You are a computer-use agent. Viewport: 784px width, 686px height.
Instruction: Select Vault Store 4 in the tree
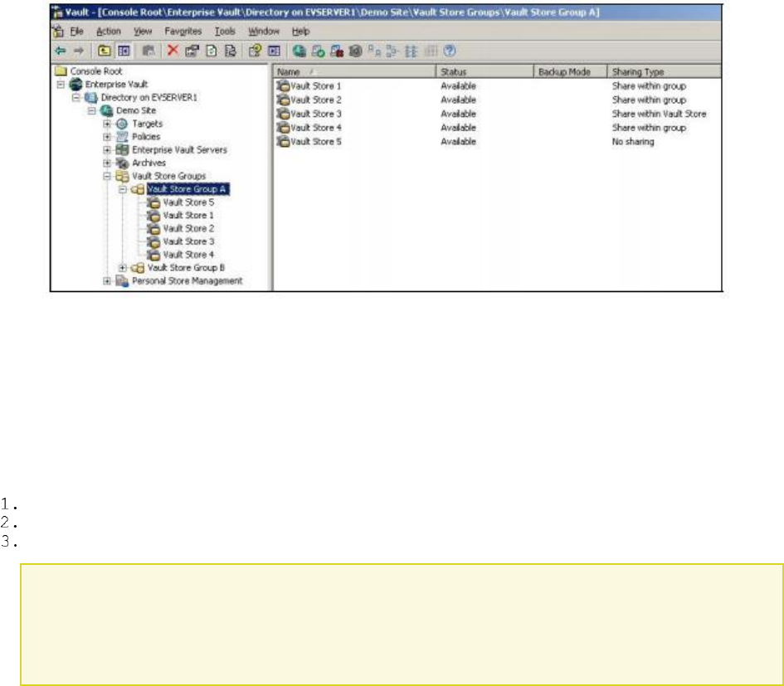pos(188,255)
